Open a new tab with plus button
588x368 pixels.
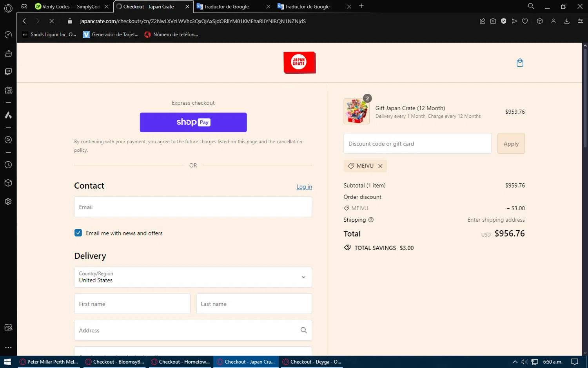[x=361, y=6]
